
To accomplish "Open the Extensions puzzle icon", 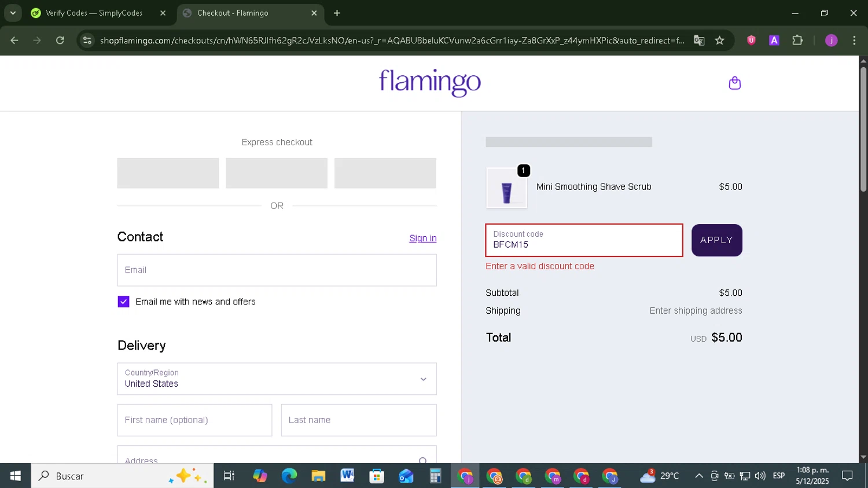I will coord(797,41).
